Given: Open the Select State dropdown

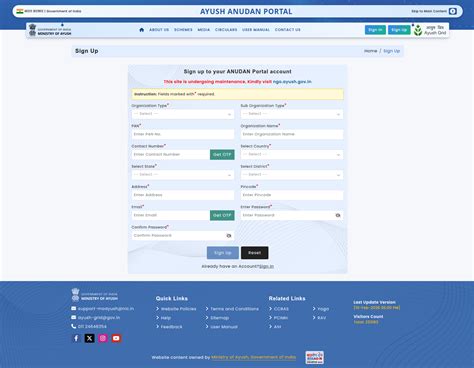Looking at the screenshot, I should (183, 175).
